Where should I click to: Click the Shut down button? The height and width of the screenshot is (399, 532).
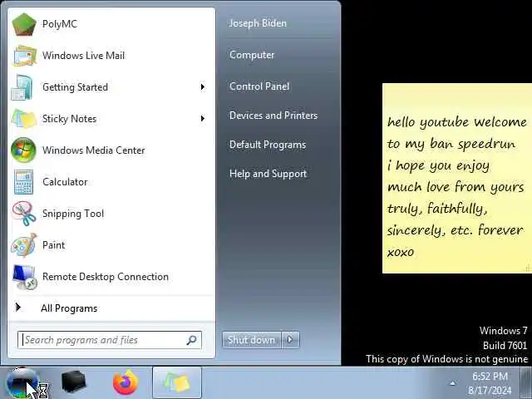251,340
